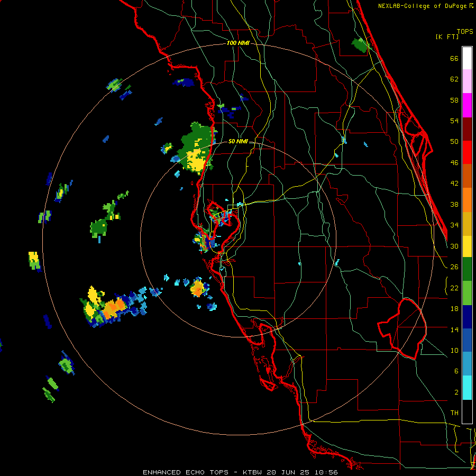476x476 pixels.
Task: Click the "ENHANCED ECHO TOPS - KTBW" caption
Action: [x=202, y=472]
